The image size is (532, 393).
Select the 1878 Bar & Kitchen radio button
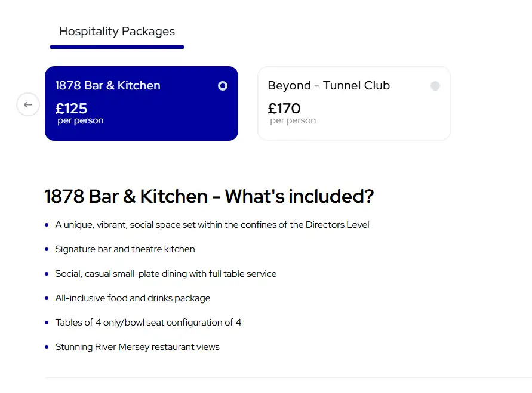(x=223, y=86)
